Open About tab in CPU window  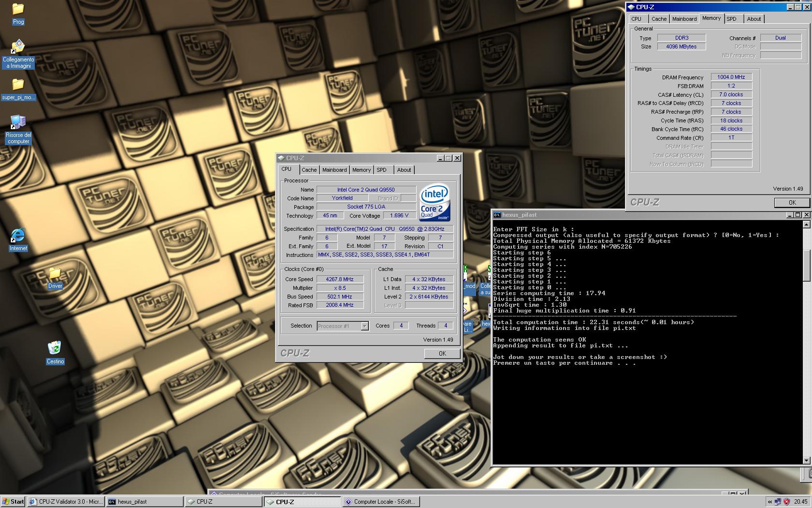click(404, 170)
